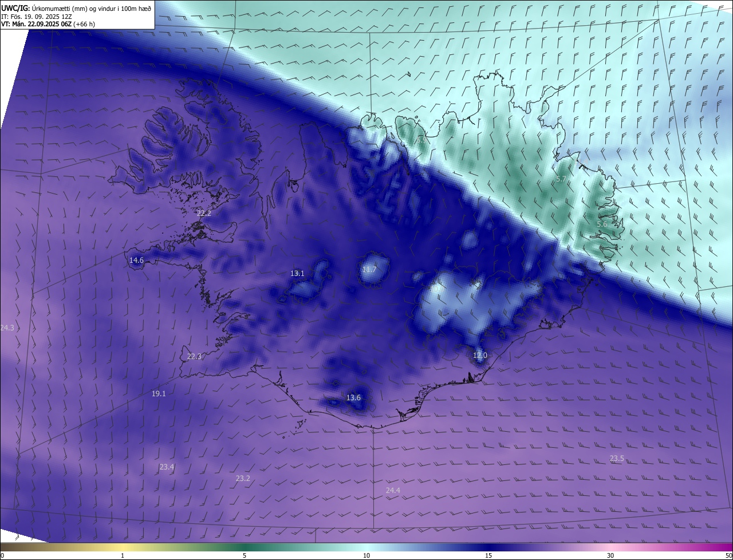Click the 13.6 value on the map
Viewport: 733px width, 560px height.
tap(354, 397)
